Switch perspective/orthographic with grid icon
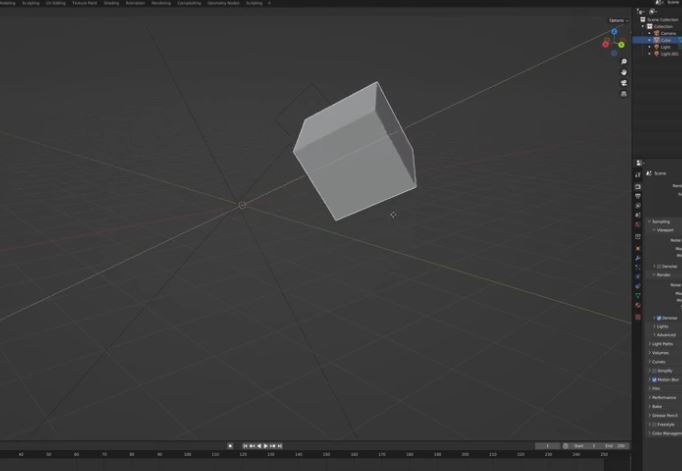The width and height of the screenshot is (682, 471). 624,94
